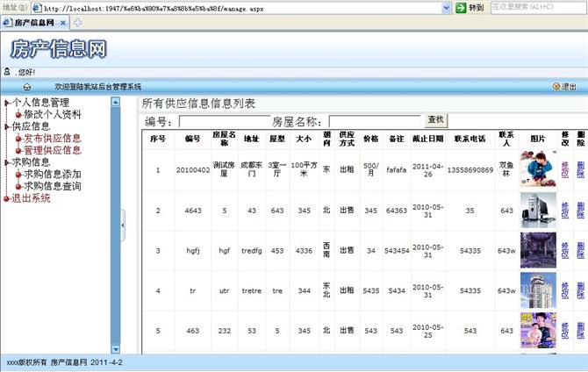Click date 2011-04-26 cell

point(428,170)
